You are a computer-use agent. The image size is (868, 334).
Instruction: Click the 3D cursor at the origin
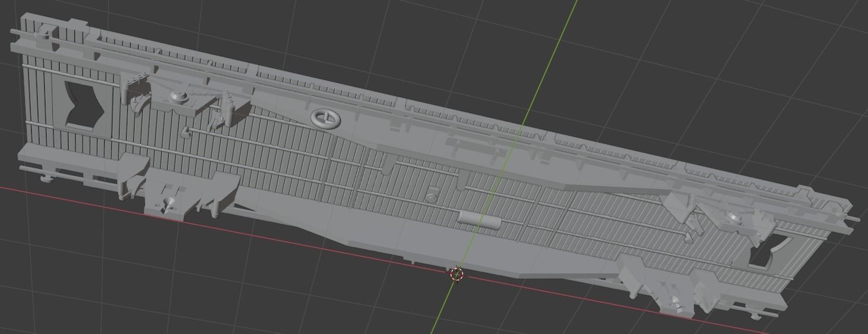(457, 274)
